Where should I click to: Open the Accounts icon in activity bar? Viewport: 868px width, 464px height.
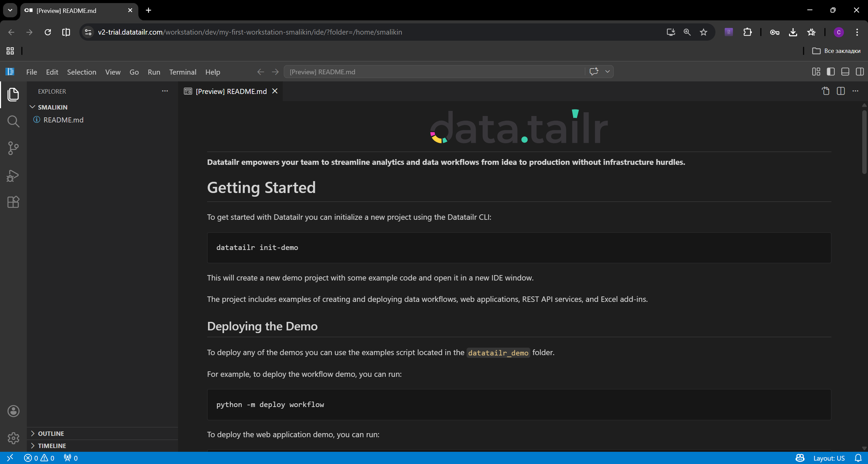13,411
